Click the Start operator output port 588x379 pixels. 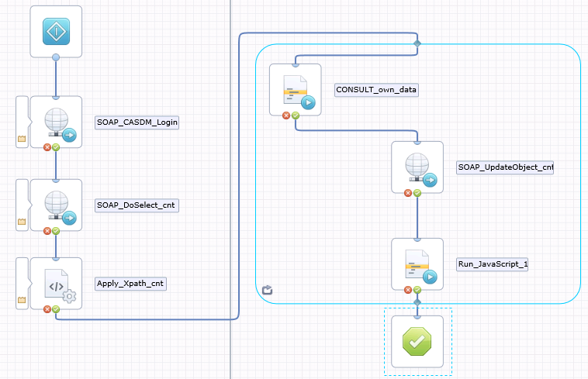56,57
